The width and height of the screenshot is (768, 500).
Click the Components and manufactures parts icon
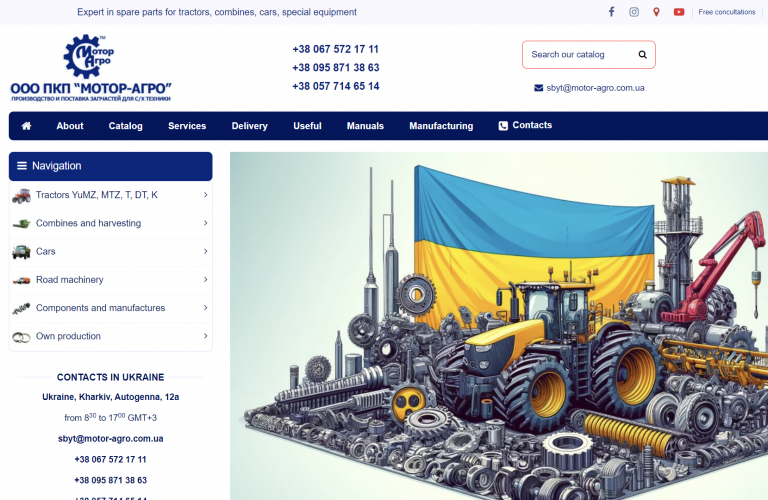(22, 309)
